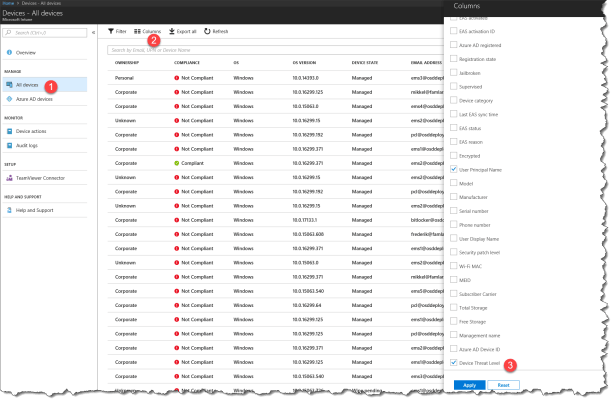This screenshot has height=403, width=615.
Task: Click OS version 10.0.16299.64
Action: point(307,305)
